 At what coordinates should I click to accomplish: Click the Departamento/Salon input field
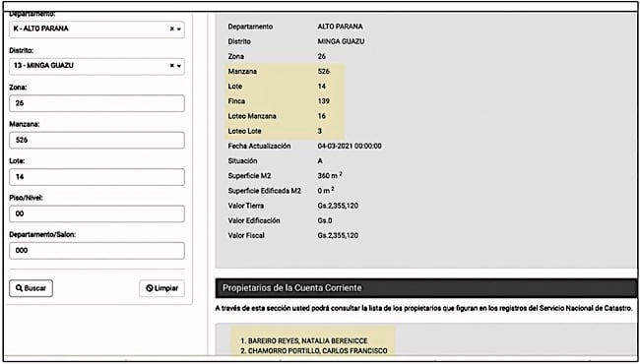(96, 251)
